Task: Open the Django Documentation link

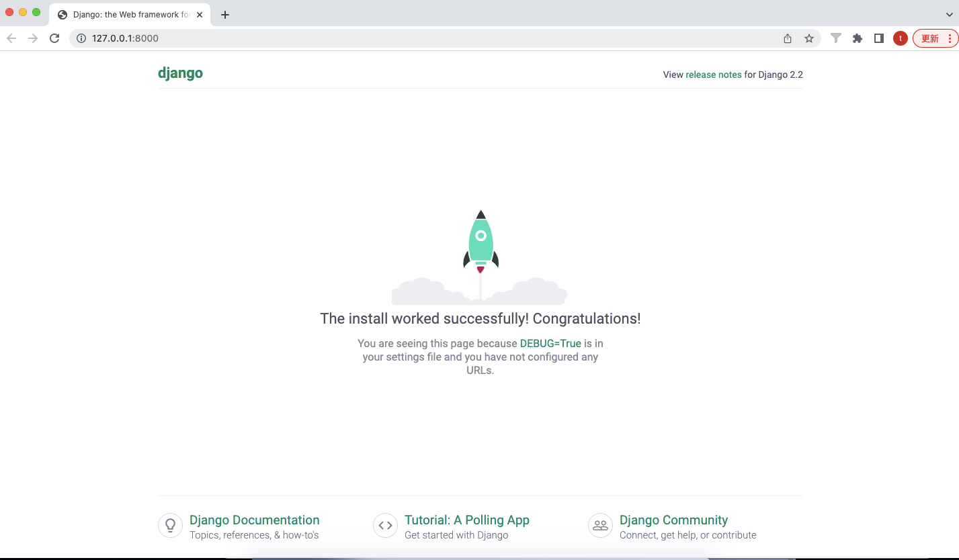Action: [255, 520]
